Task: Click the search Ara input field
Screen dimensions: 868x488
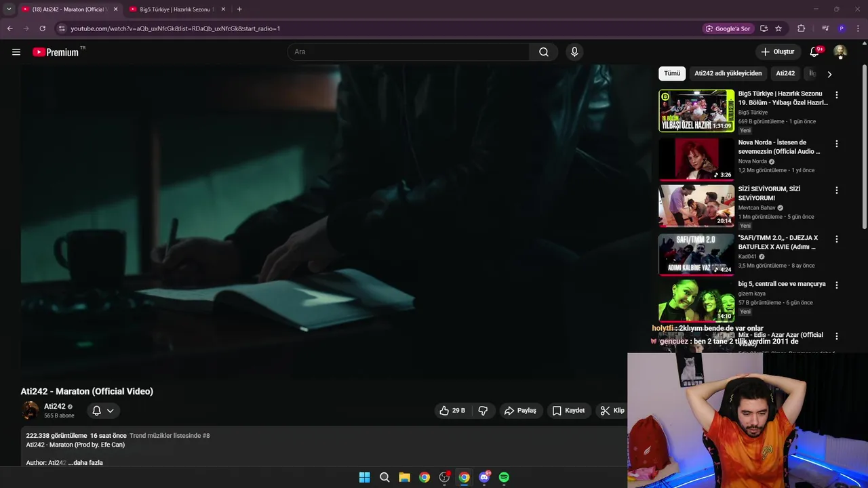Action: 409,52
